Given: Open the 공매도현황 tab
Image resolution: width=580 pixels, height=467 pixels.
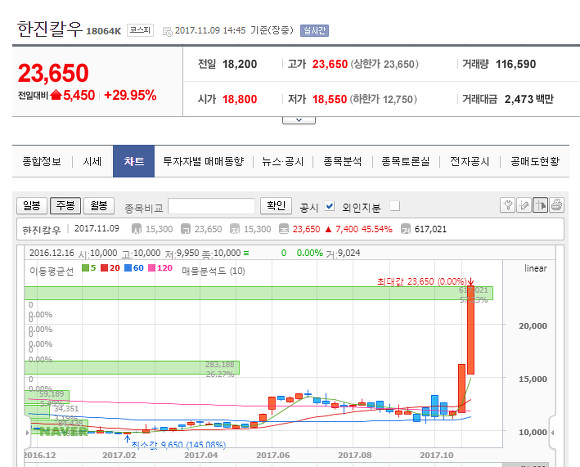Looking at the screenshot, I should [x=535, y=162].
